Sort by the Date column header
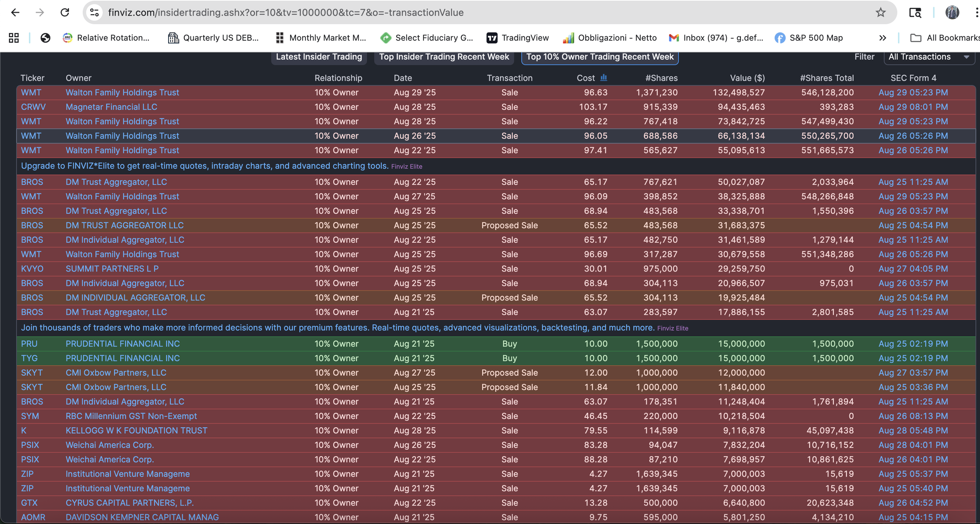 pyautogui.click(x=403, y=78)
